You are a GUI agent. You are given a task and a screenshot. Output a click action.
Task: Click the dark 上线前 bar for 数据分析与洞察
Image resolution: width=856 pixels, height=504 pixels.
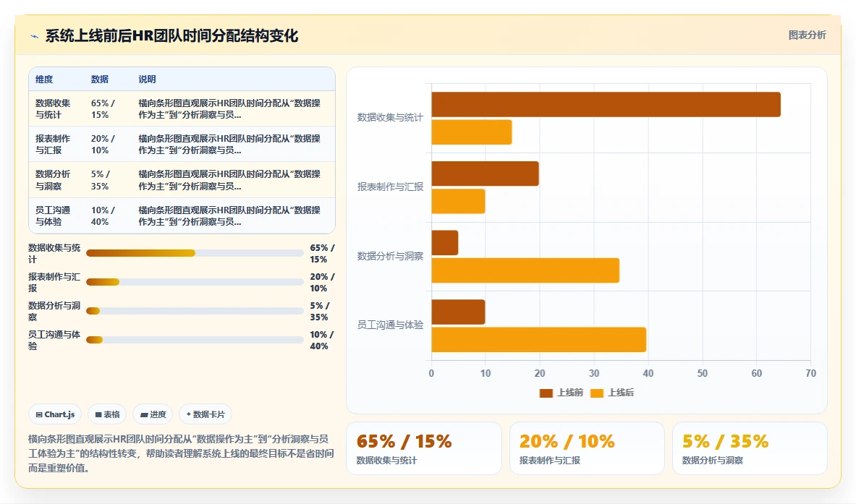click(445, 243)
